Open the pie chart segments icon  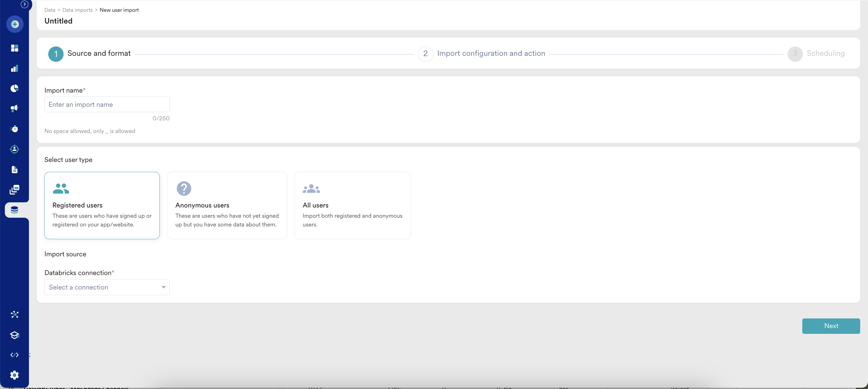click(14, 88)
